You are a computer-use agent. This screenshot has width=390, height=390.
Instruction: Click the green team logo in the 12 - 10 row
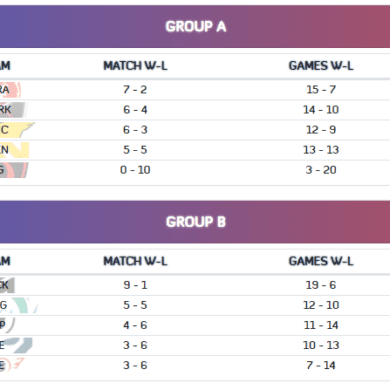pyautogui.click(x=19, y=305)
